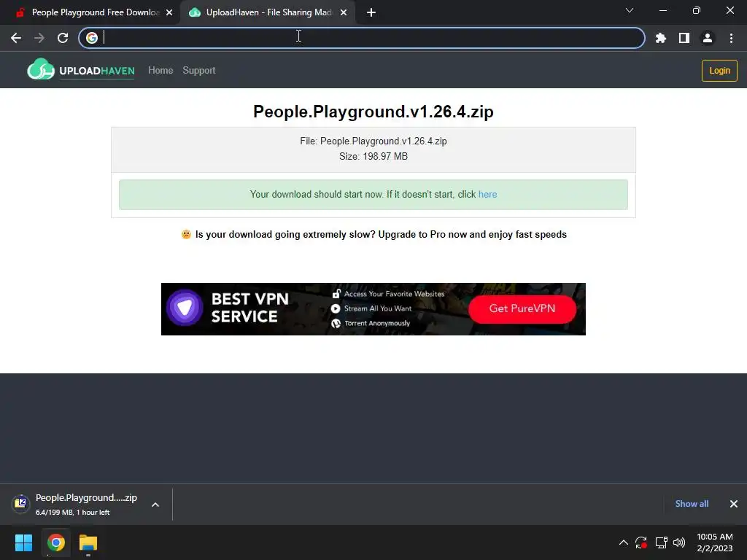
Task: Restore down the Chrome window
Action: [697, 10]
